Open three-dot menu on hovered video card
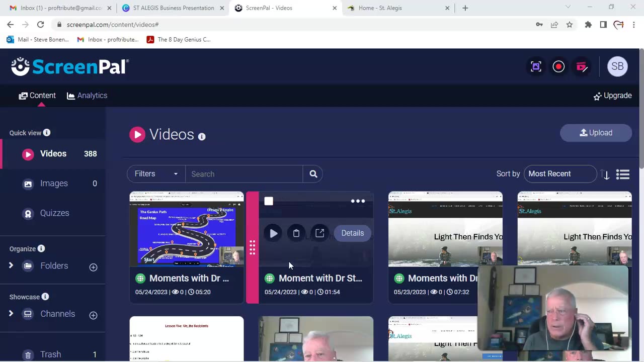 pyautogui.click(x=358, y=201)
